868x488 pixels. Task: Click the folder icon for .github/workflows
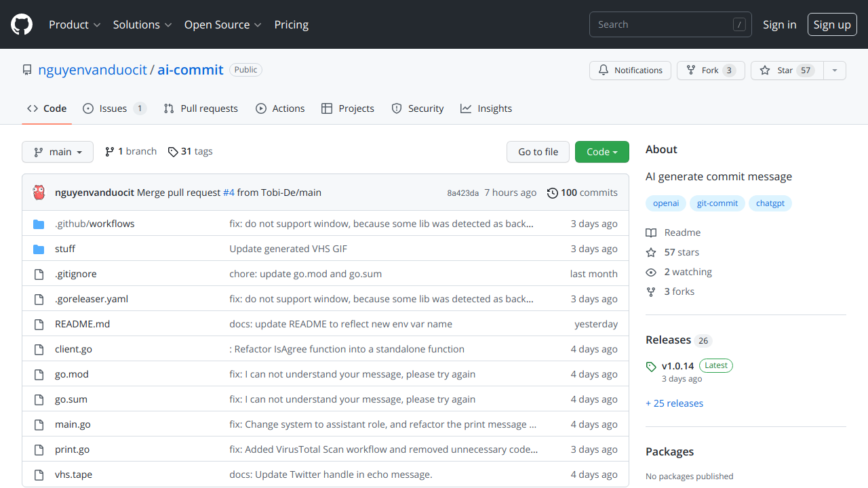point(39,224)
